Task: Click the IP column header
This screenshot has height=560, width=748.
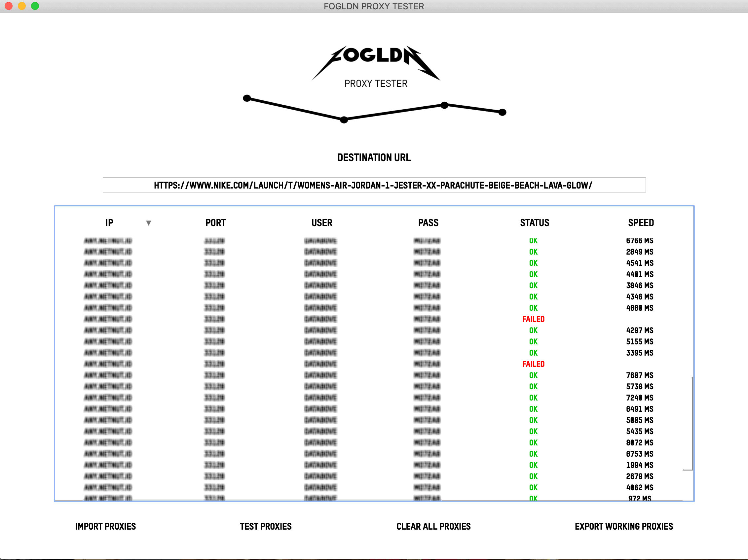Action: click(x=109, y=223)
